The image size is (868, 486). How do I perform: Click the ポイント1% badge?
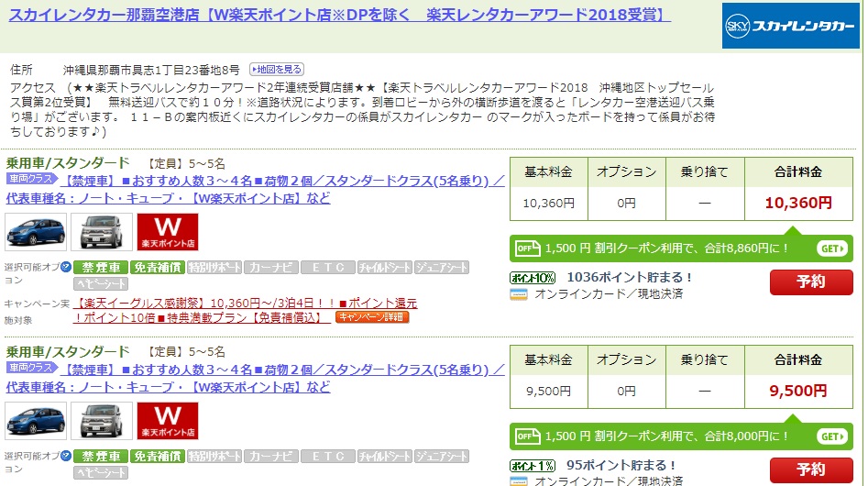point(532,466)
